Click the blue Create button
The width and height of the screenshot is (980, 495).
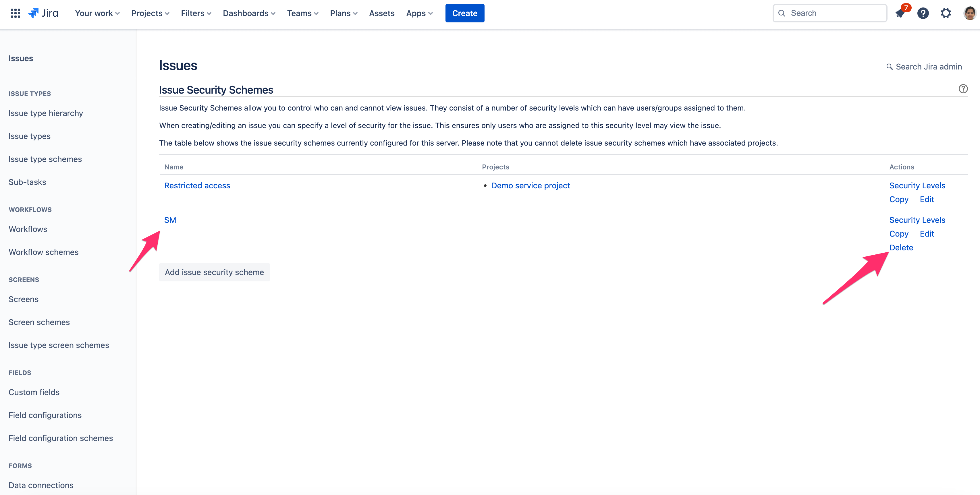464,13
